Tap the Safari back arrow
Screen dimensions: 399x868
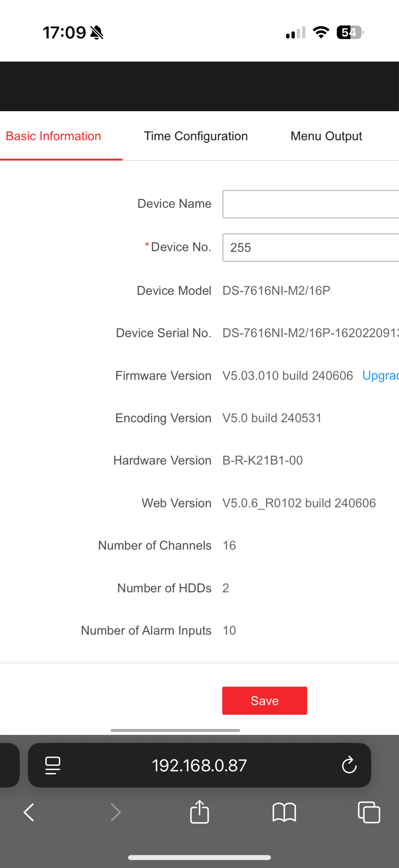pyautogui.click(x=29, y=812)
